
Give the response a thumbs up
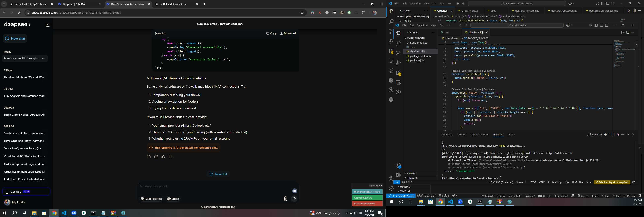(x=163, y=157)
